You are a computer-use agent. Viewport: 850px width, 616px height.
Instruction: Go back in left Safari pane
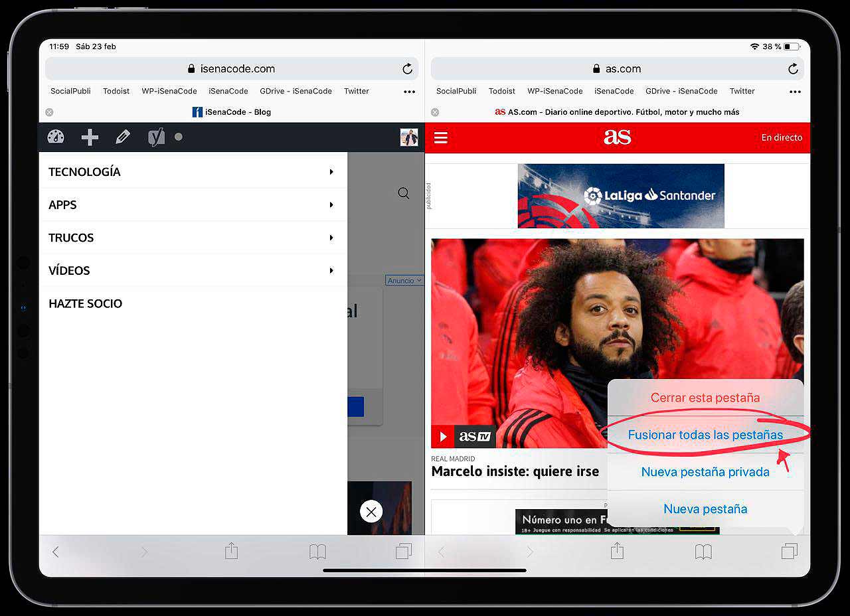click(56, 552)
